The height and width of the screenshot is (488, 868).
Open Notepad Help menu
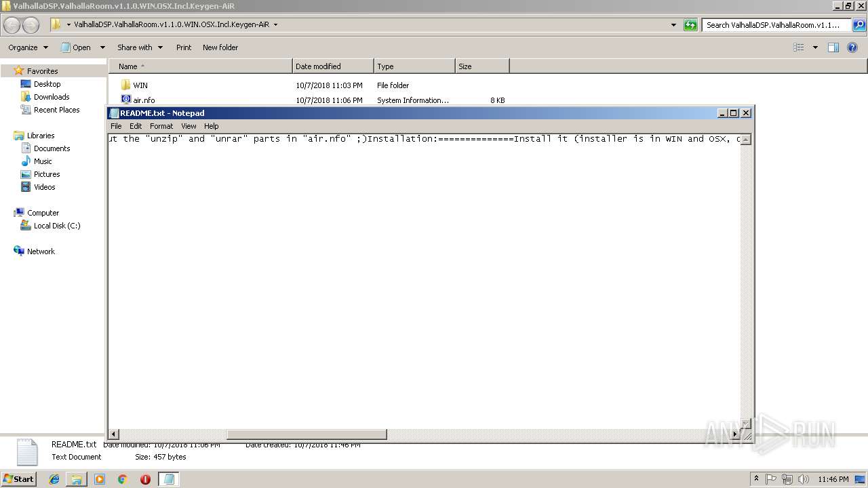(212, 126)
